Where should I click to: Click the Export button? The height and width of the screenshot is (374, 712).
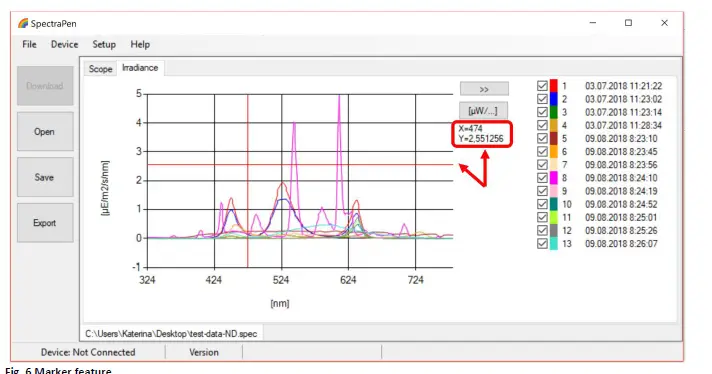(45, 223)
